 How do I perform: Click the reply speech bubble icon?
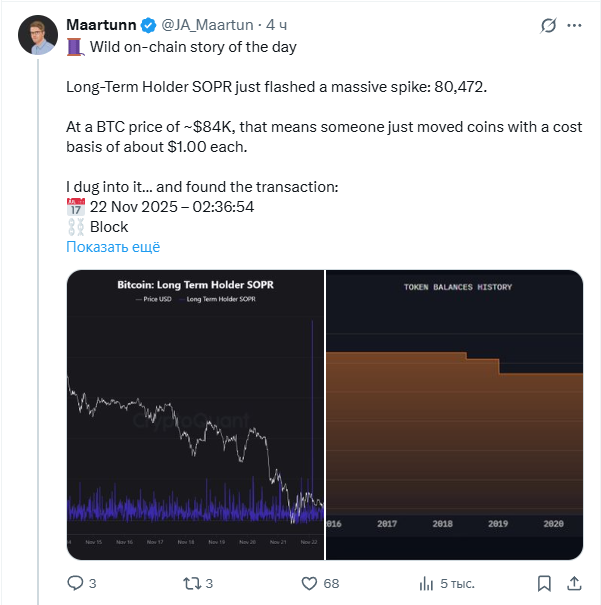pyautogui.click(x=75, y=583)
